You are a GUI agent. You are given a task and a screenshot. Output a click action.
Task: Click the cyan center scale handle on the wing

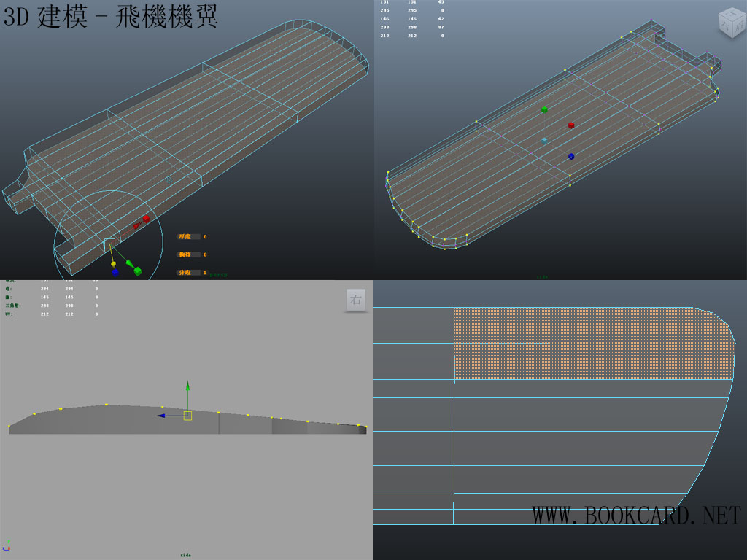[544, 139]
